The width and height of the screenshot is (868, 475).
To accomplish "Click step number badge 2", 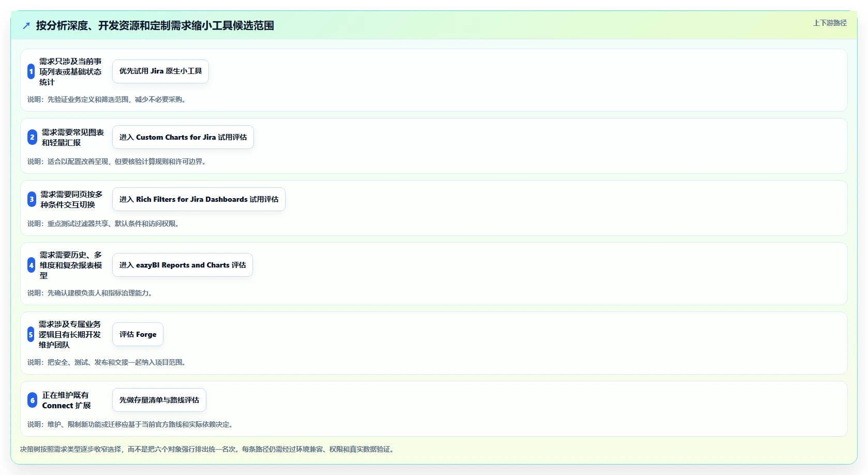I will click(x=32, y=137).
